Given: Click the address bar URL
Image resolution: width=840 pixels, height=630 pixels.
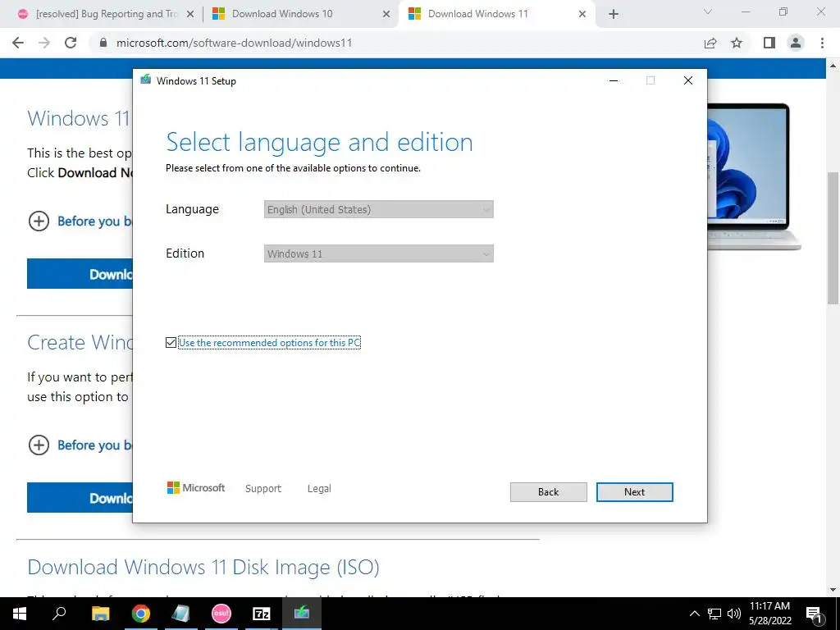Looking at the screenshot, I should pyautogui.click(x=234, y=43).
